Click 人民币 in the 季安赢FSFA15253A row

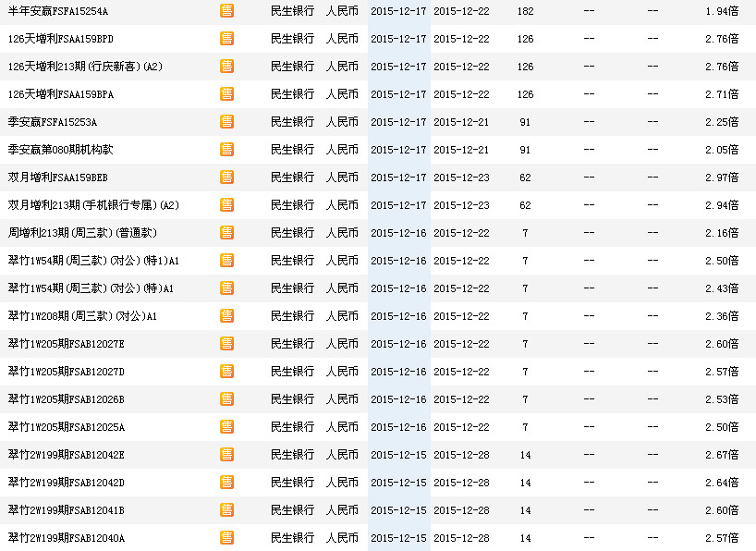(x=342, y=122)
